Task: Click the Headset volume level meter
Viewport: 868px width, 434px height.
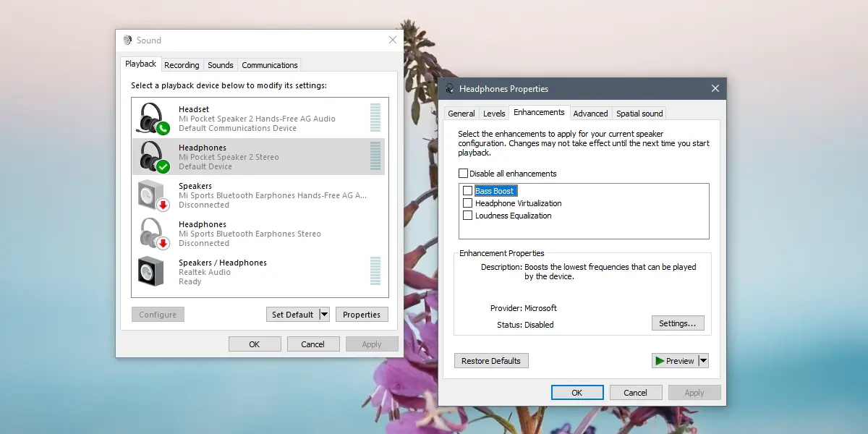Action: 375,118
